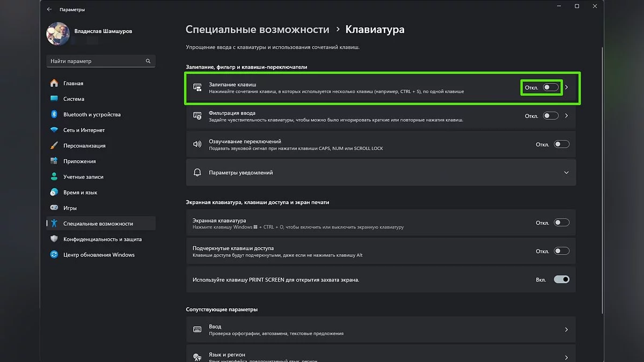Screen dimensions: 644x362
Task: Click the back arrow in the title bar
Action: point(49,9)
